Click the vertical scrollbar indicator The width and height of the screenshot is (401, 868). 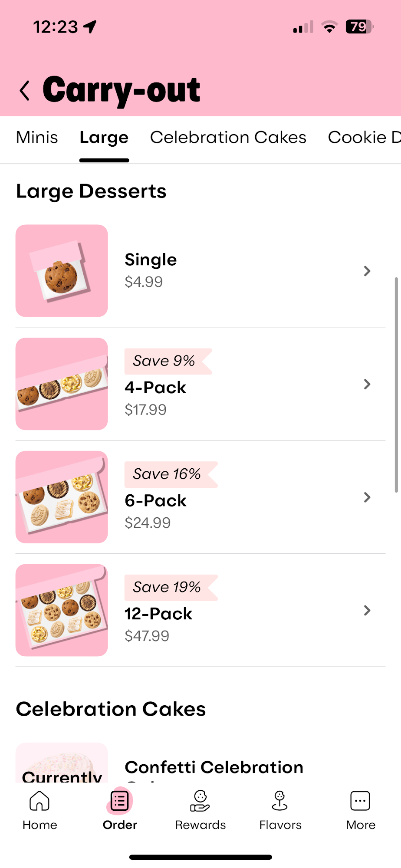coord(396,385)
